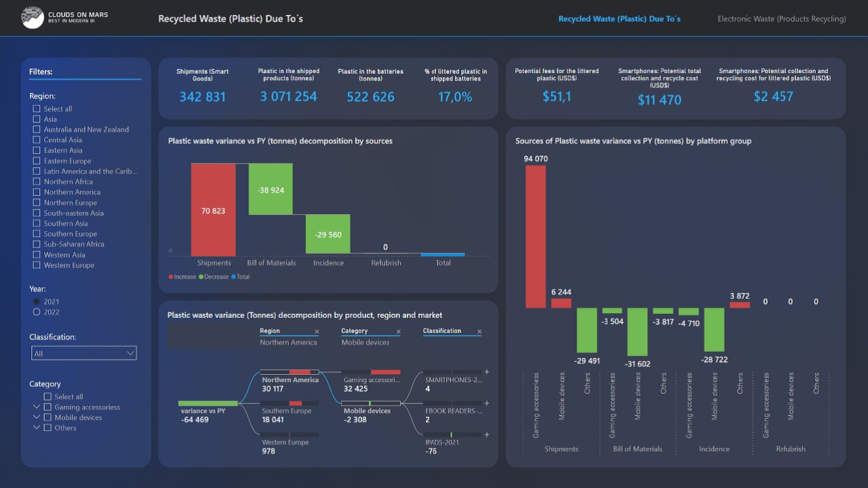Check the Sub-Saharan Africa checkbox
This screenshot has height=488, width=868.
click(37, 244)
